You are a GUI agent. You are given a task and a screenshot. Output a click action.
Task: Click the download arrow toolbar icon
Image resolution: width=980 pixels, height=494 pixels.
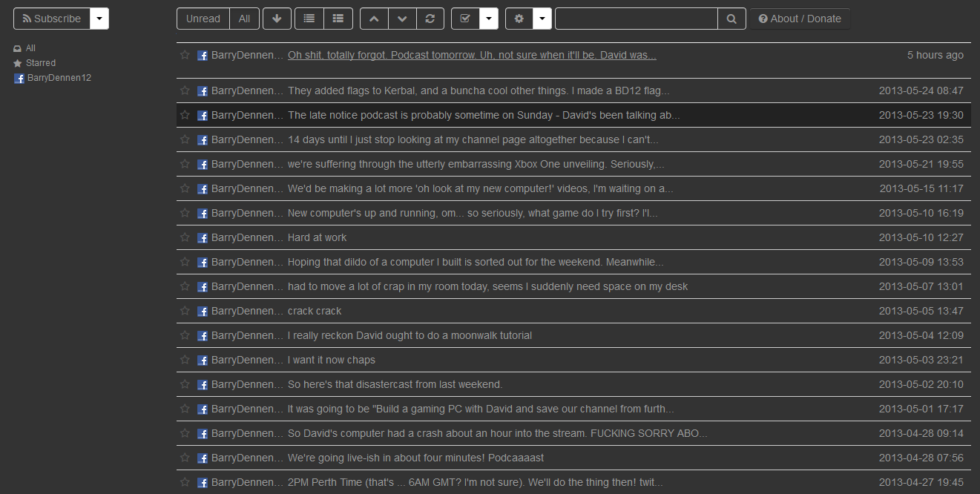pos(277,19)
